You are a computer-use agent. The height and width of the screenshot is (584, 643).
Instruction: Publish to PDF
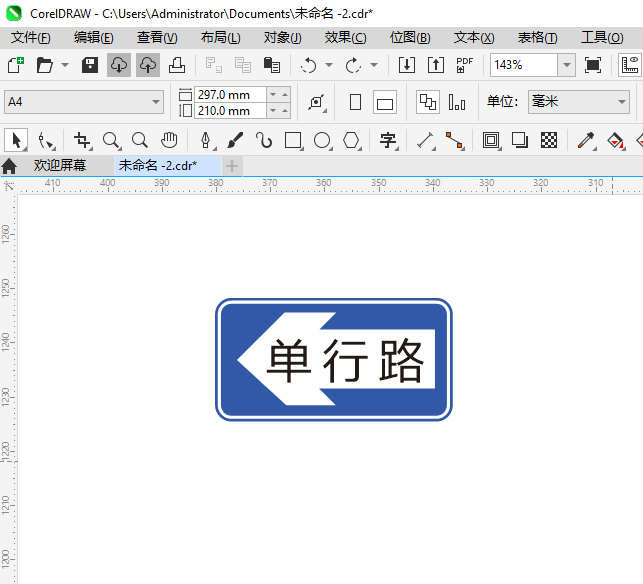coord(465,65)
